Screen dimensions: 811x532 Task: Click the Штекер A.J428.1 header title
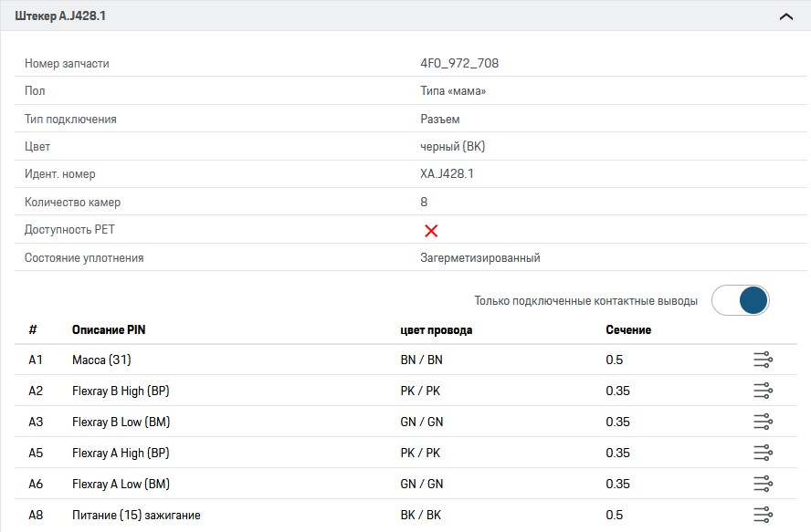60,16
